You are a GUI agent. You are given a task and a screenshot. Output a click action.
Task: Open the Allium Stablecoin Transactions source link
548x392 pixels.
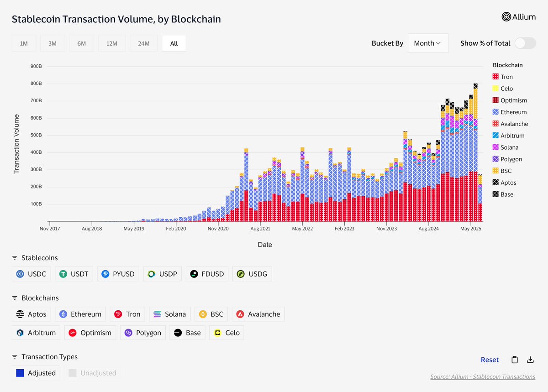coord(483,376)
